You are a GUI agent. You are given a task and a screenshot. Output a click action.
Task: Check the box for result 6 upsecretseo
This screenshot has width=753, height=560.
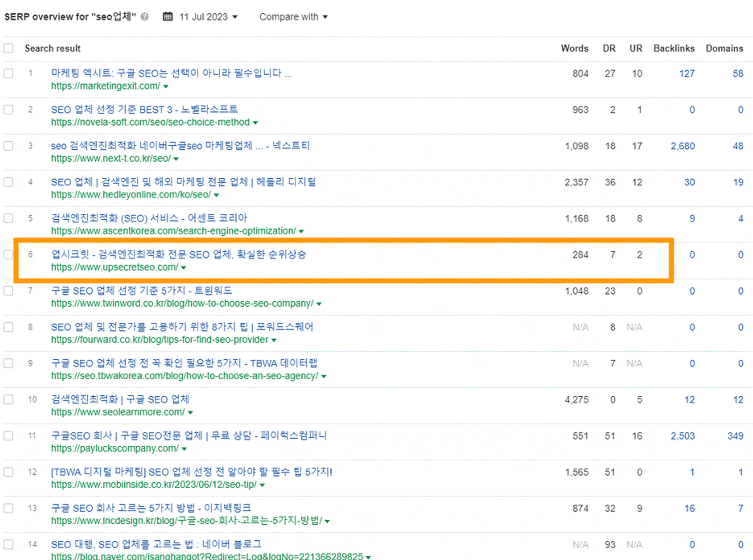[x=8, y=255]
